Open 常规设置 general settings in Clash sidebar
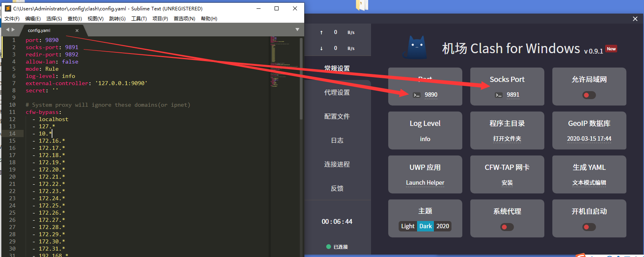This screenshot has height=257, width=644. 337,68
